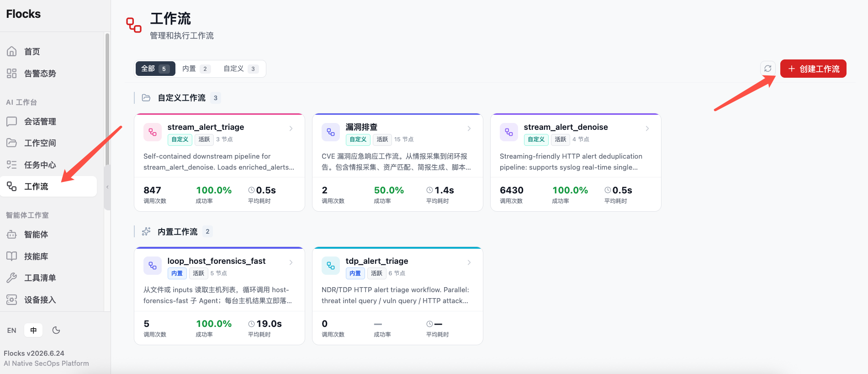868x374 pixels.
Task: Click the 15 节点 label on 漏洞排查
Action: [x=404, y=139]
